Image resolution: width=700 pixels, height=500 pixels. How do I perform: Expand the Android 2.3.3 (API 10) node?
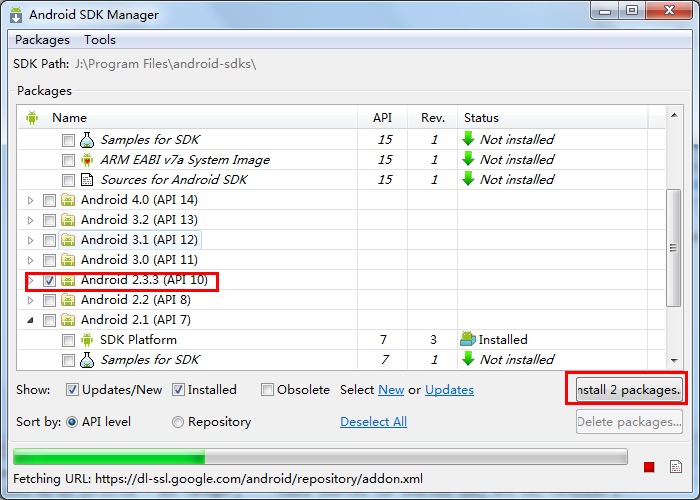(x=30, y=281)
